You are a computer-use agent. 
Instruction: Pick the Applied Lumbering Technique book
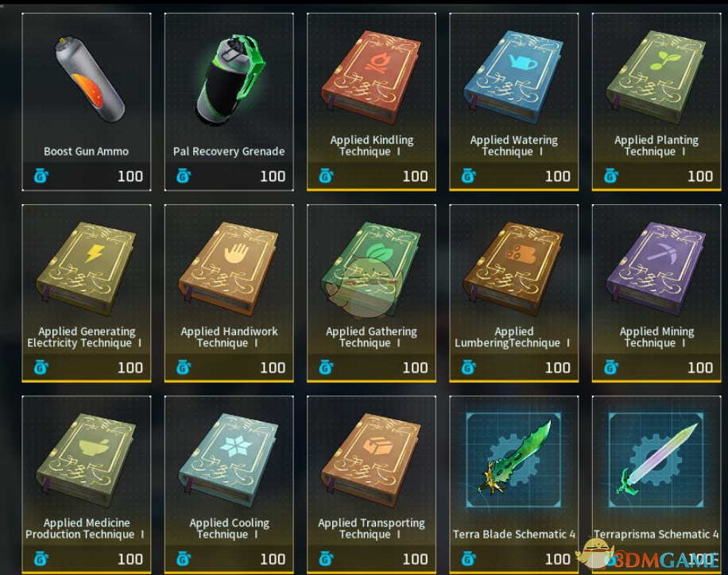(x=514, y=293)
